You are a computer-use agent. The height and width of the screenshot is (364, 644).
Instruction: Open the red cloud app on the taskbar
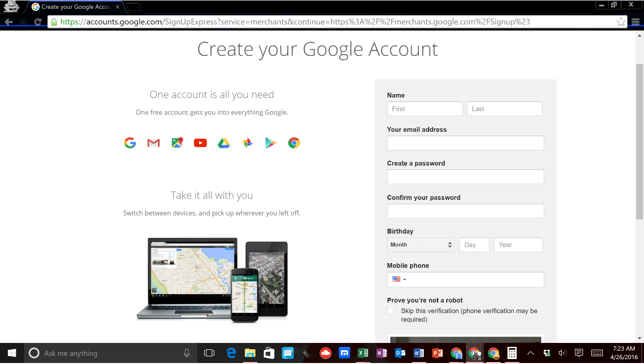(x=325, y=353)
